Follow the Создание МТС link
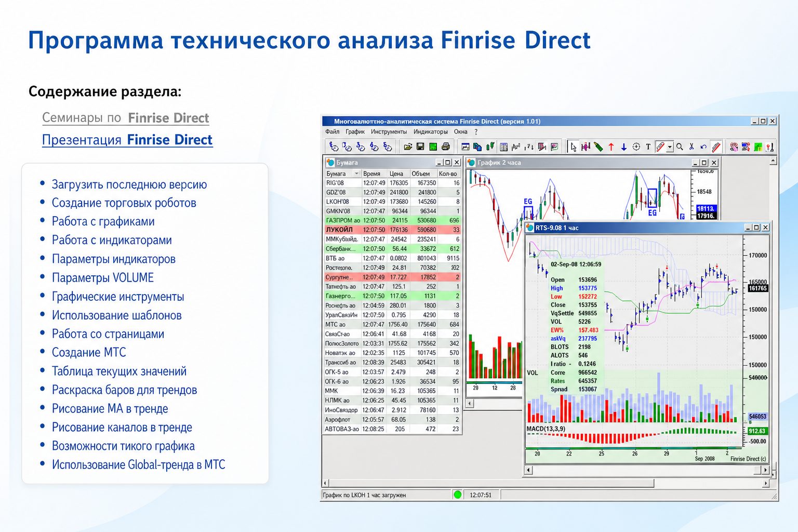 pos(89,353)
